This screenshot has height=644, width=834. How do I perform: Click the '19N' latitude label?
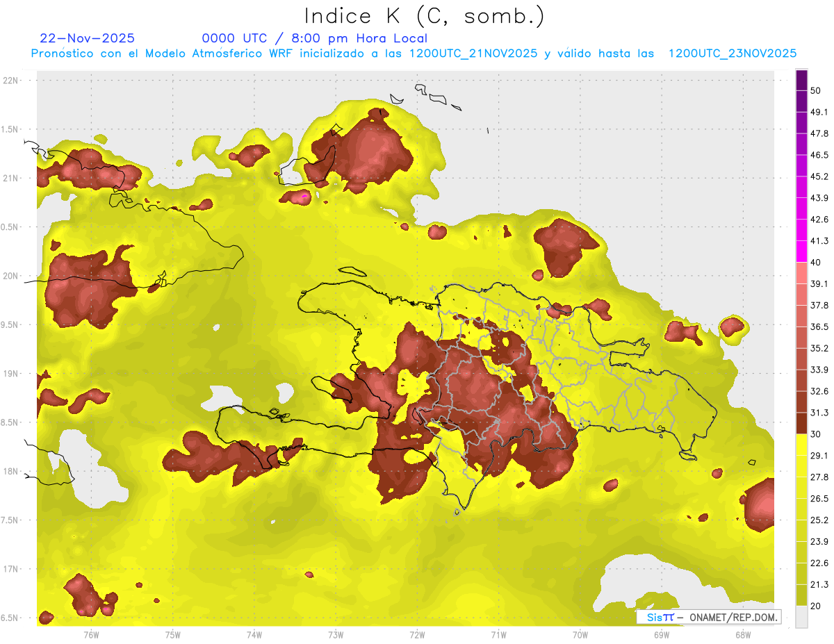[11, 374]
